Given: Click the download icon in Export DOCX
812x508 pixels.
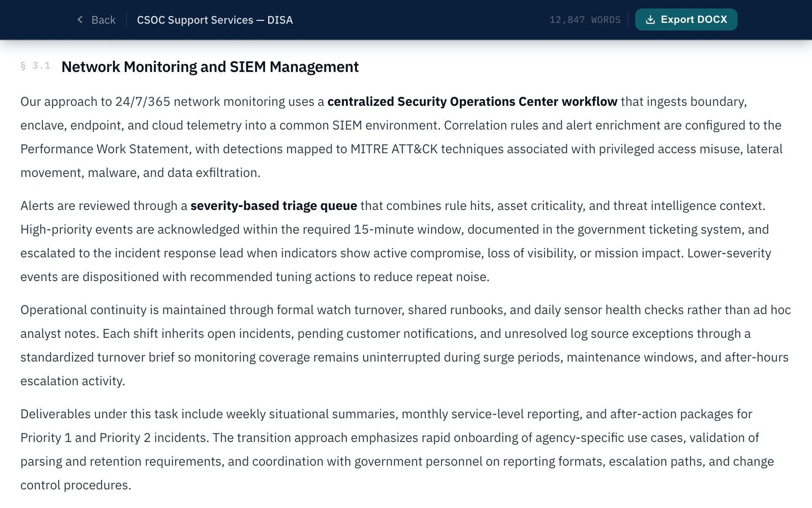Looking at the screenshot, I should click(650, 19).
